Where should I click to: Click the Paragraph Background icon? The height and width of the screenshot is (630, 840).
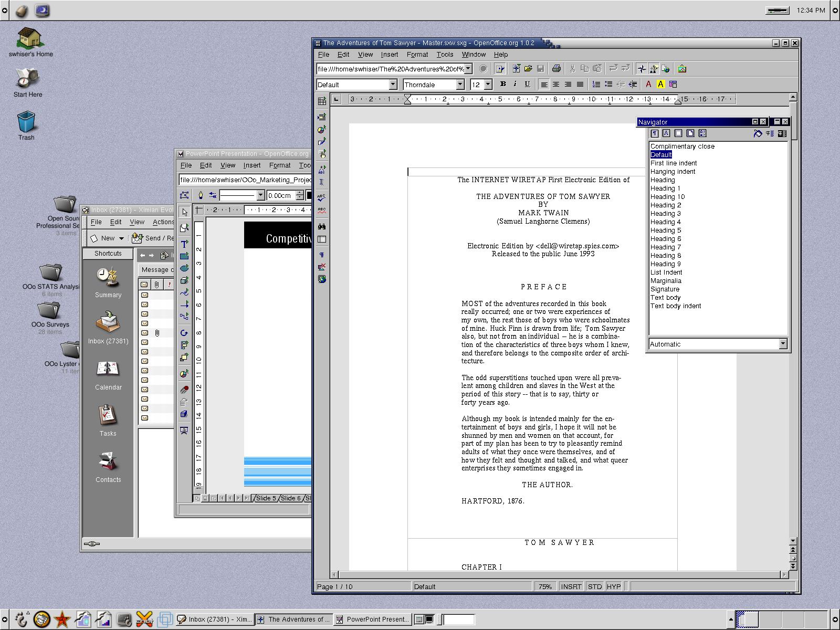tap(673, 84)
